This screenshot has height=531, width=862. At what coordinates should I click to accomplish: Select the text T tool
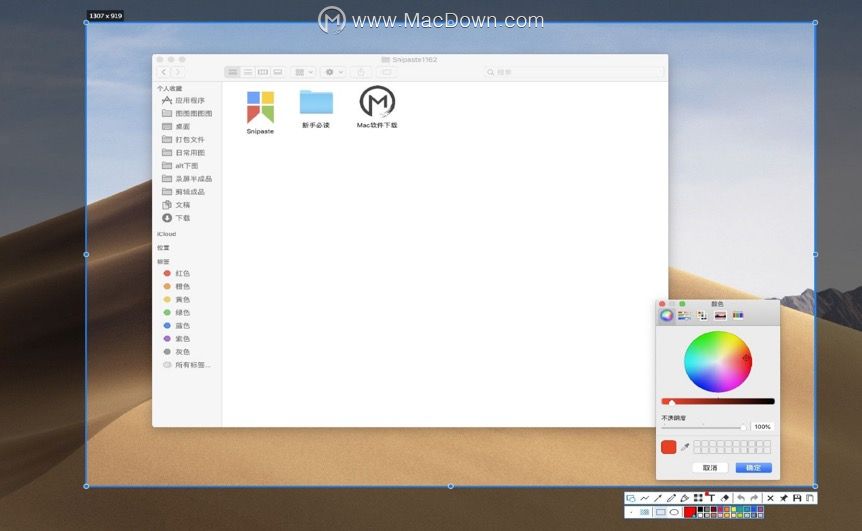712,498
